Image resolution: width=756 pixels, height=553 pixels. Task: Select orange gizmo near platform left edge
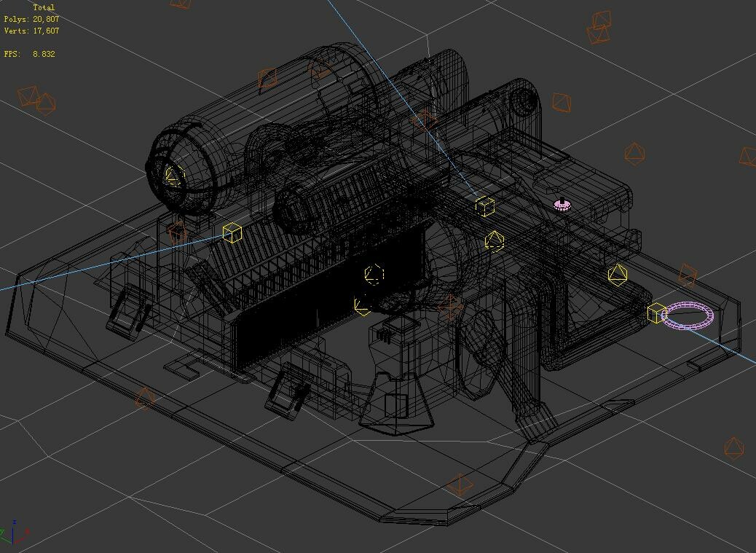[x=144, y=399]
